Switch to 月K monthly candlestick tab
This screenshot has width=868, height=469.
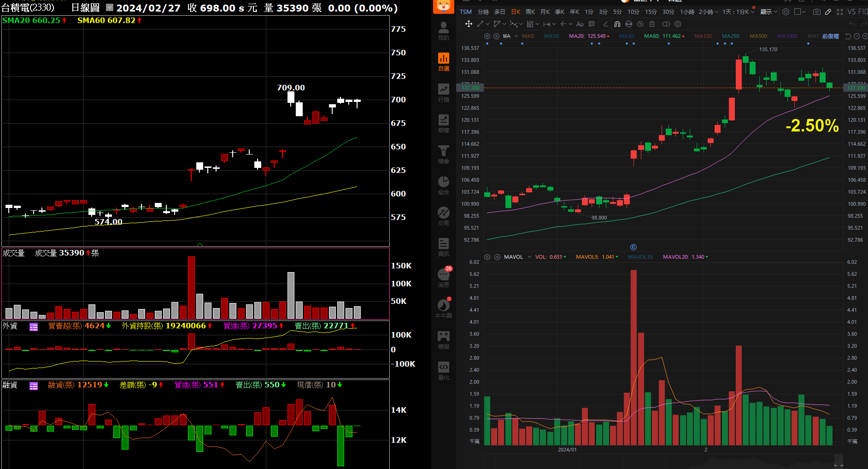[545, 12]
